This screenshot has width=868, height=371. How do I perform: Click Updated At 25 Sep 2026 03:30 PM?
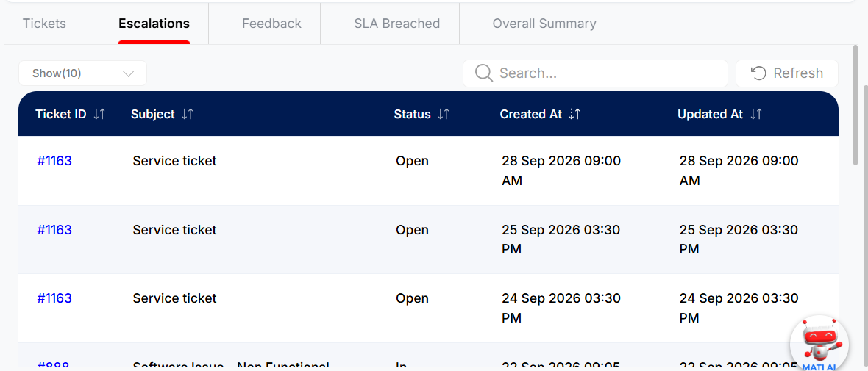click(739, 239)
